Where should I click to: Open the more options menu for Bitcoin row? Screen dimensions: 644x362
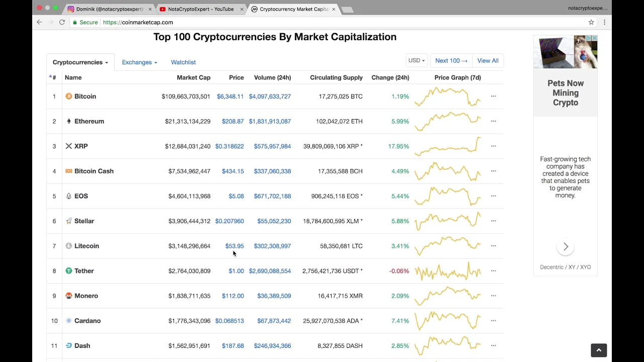pyautogui.click(x=494, y=96)
